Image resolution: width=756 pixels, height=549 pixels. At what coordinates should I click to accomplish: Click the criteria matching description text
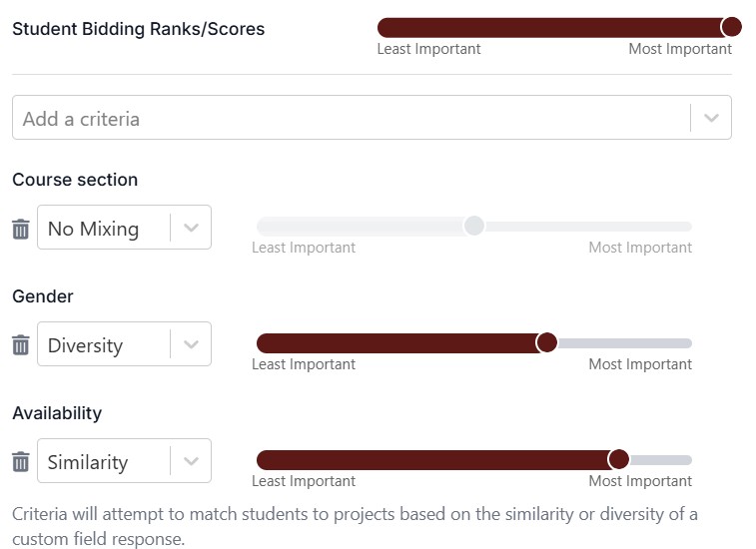coord(355,526)
